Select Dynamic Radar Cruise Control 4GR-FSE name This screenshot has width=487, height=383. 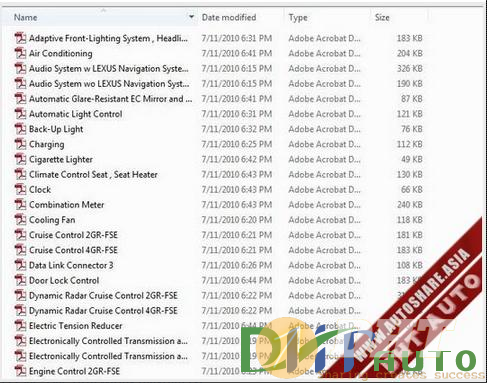click(103, 311)
